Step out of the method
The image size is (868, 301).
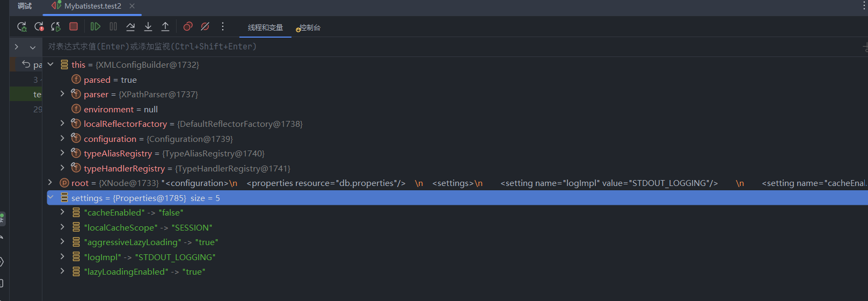[x=165, y=26]
